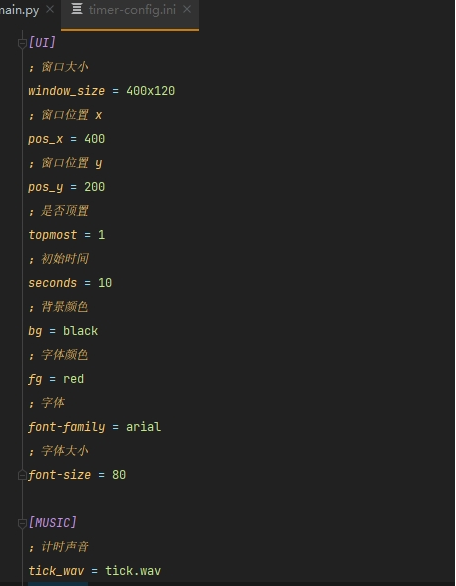Viewport: 456px width, 586px height.
Task: Click the tick_wav value tick.wav
Action: click(133, 571)
